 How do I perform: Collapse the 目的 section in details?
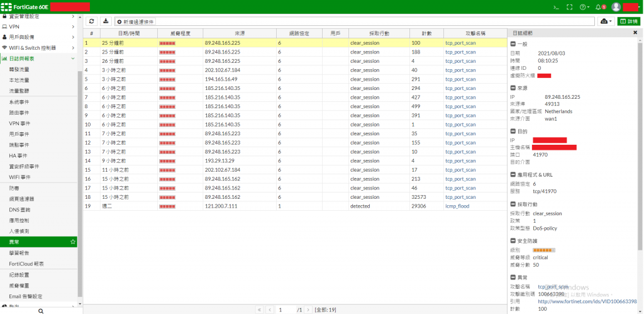click(x=513, y=131)
